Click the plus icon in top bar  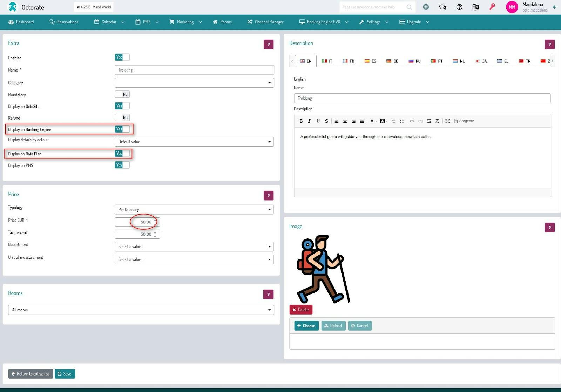tap(426, 7)
